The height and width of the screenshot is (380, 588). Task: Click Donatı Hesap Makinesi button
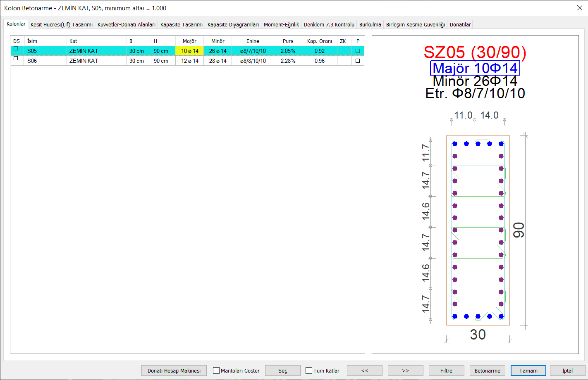tap(174, 370)
